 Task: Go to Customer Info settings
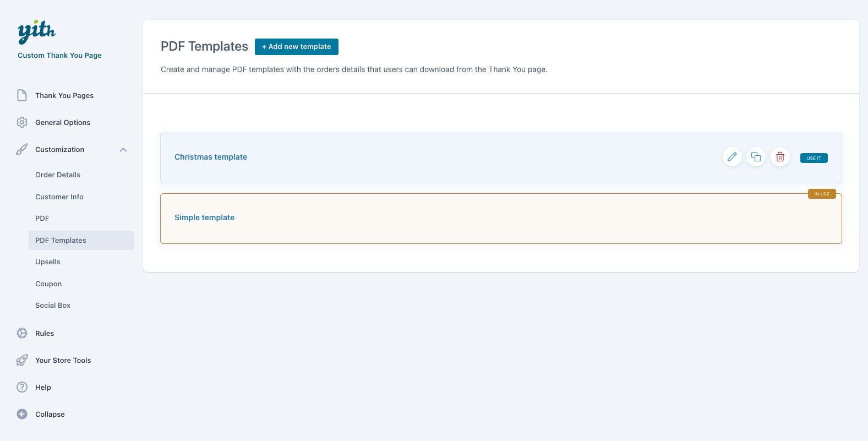point(59,197)
